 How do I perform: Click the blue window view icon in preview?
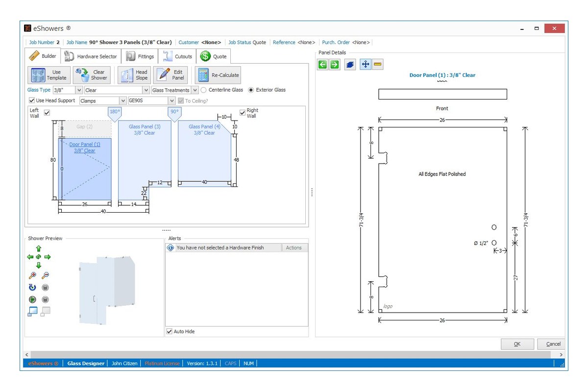[32, 311]
